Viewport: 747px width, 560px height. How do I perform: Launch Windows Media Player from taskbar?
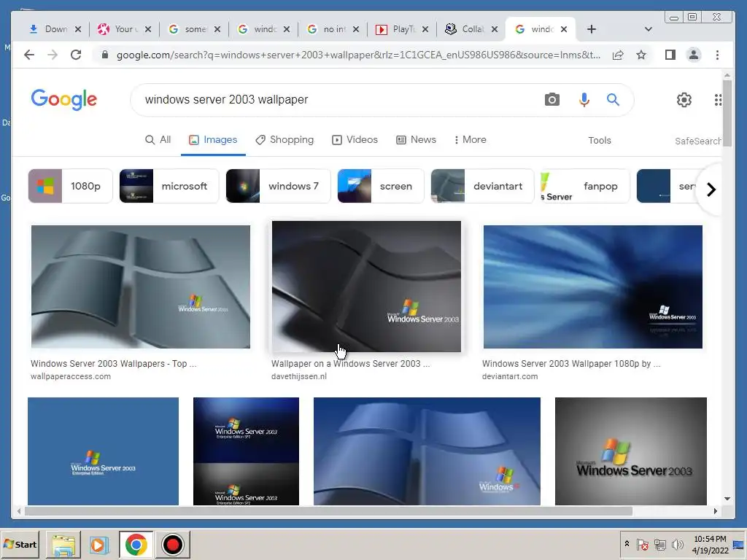point(99,544)
